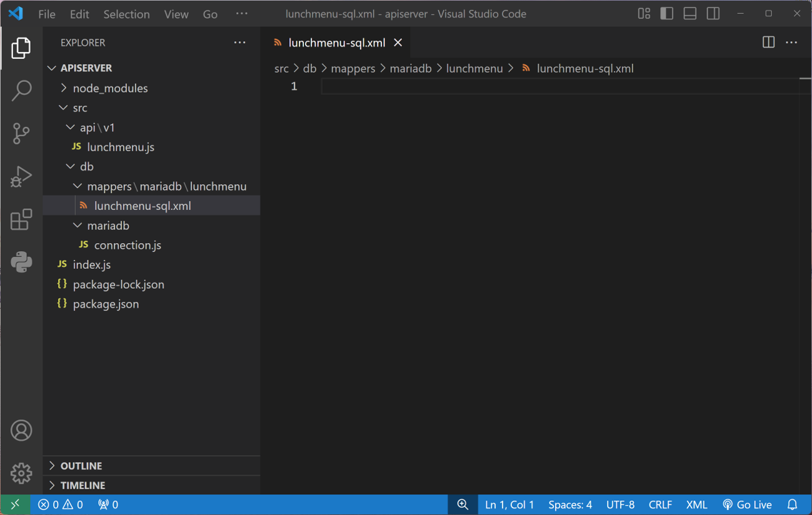Expand the node_modules folder
The image size is (812, 515).
pos(152,88)
